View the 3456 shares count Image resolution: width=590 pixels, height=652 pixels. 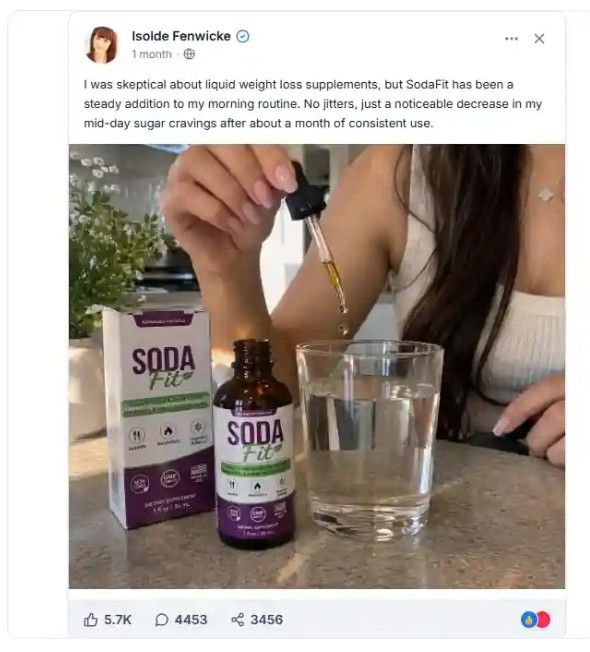tap(267, 620)
